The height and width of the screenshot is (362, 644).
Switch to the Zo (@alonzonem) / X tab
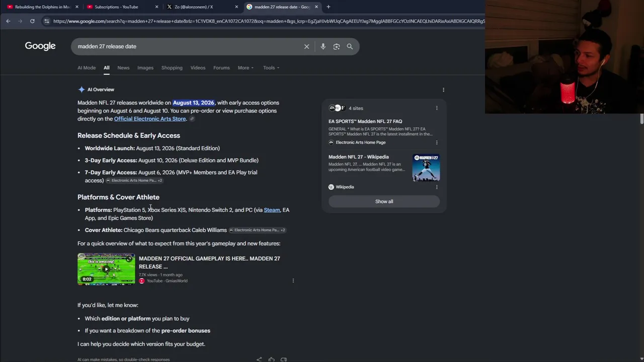(201, 7)
